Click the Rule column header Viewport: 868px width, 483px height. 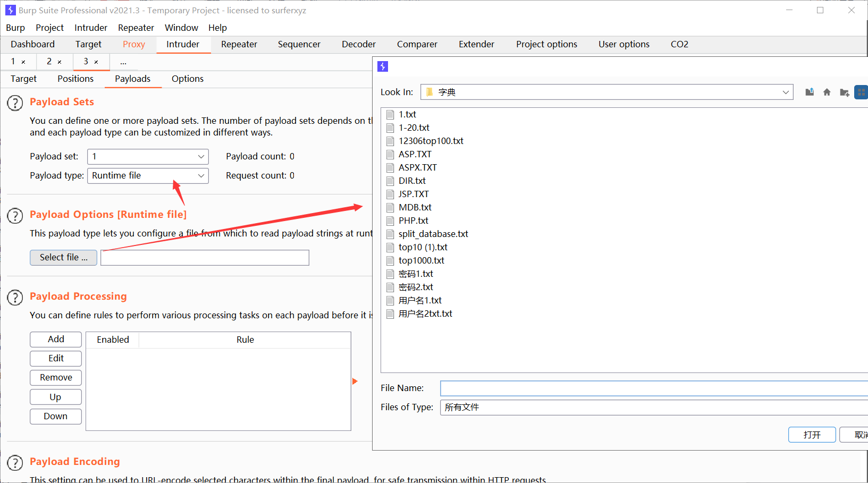[x=245, y=340]
